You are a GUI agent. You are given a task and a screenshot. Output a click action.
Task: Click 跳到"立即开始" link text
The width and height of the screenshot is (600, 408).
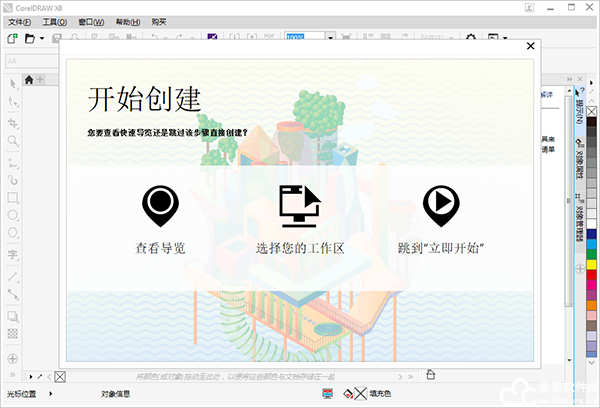441,248
